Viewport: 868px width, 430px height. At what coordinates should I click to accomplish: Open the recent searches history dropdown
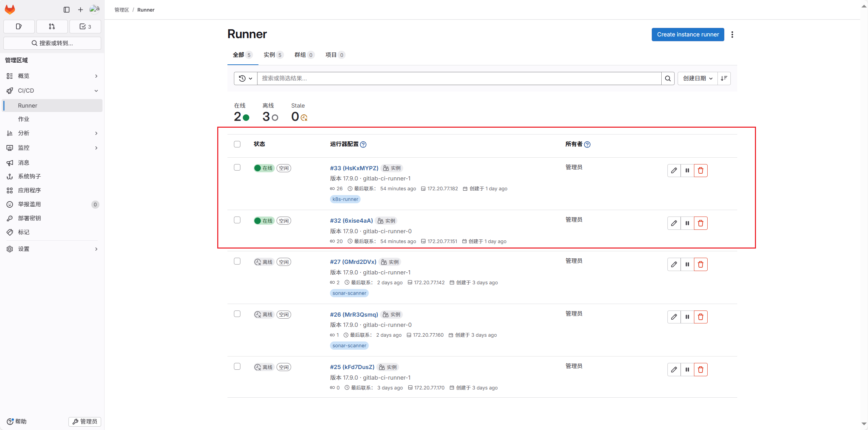click(x=245, y=78)
